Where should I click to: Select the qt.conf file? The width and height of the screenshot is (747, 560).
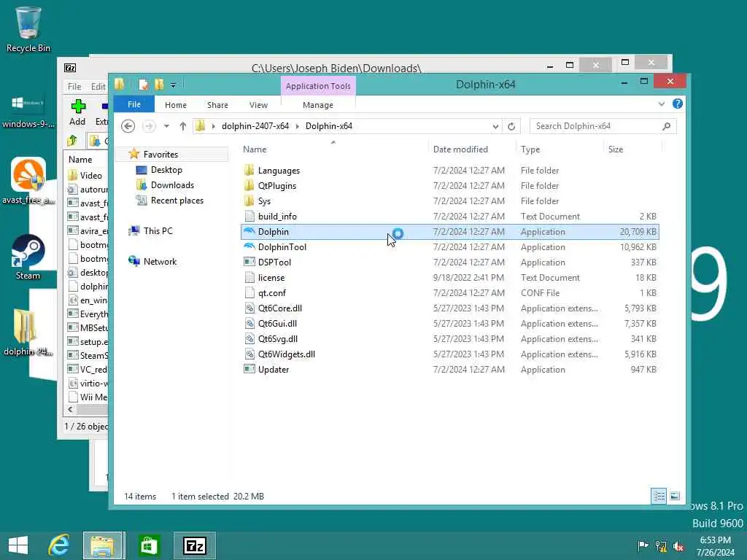[449, 292]
